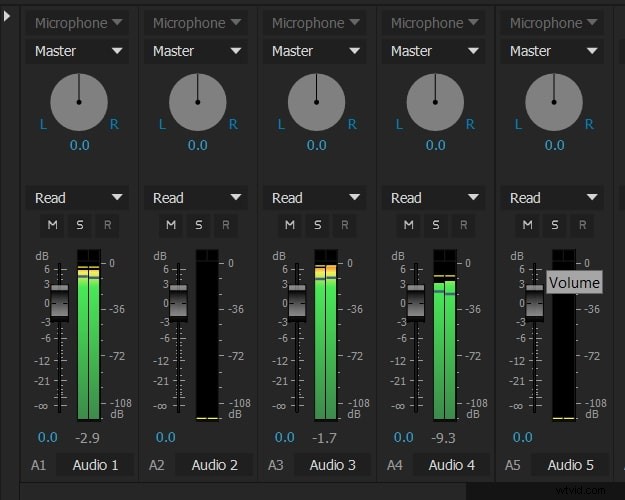This screenshot has width=625, height=500.
Task: Click Audio 3 peak level reading -1.7
Action: (x=324, y=438)
